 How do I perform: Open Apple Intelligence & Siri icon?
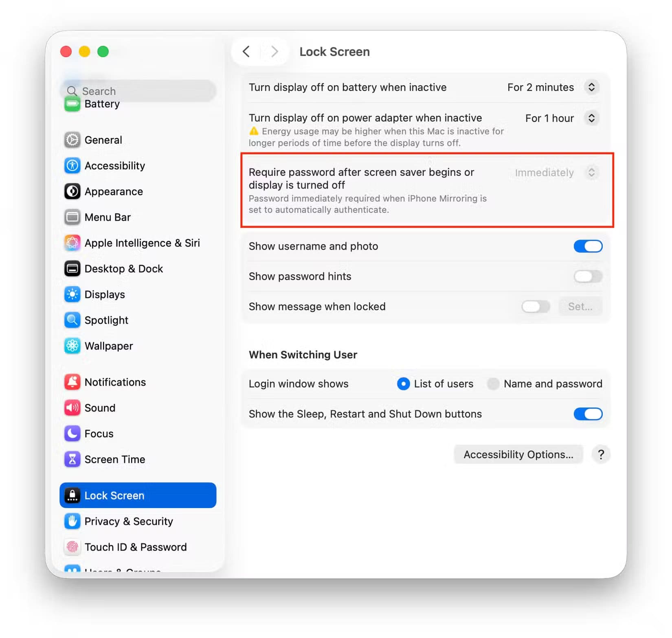pyautogui.click(x=72, y=243)
